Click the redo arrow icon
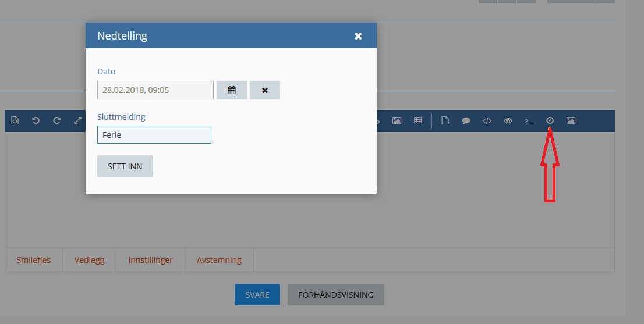The height and width of the screenshot is (324, 644). coord(56,121)
